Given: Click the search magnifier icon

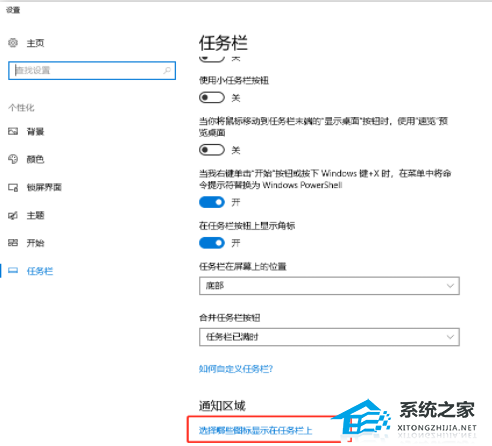Looking at the screenshot, I should pos(167,70).
